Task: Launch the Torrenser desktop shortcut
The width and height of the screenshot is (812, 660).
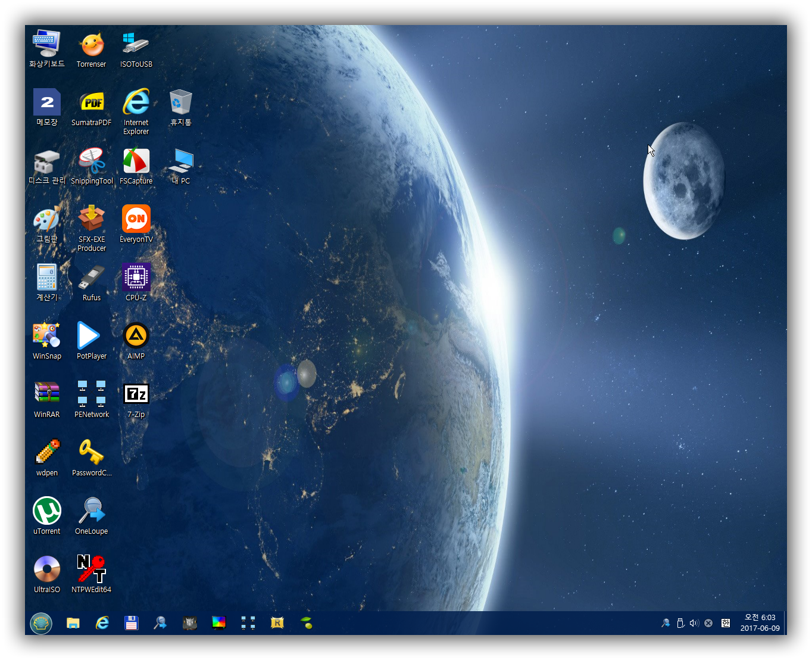Action: click(x=92, y=48)
